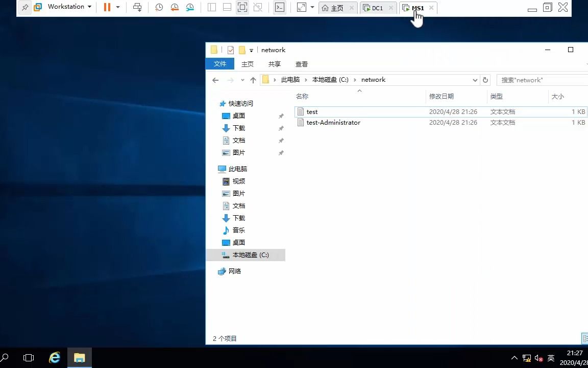588x368 pixels.
Task: Open 下载 under quick access
Action: (x=238, y=128)
